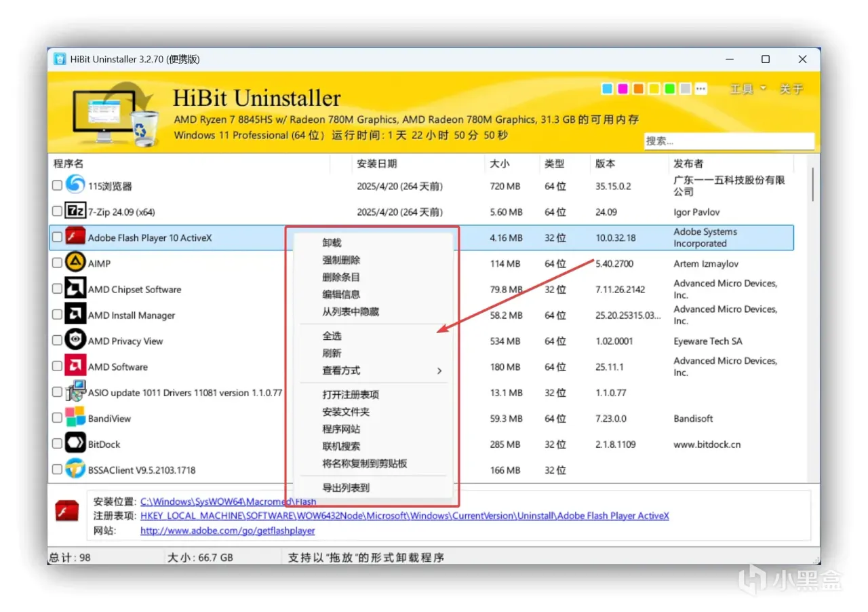Image resolution: width=868 pixels, height=612 pixels.
Task: Tick the BitDock checkbox
Action: 57,444
